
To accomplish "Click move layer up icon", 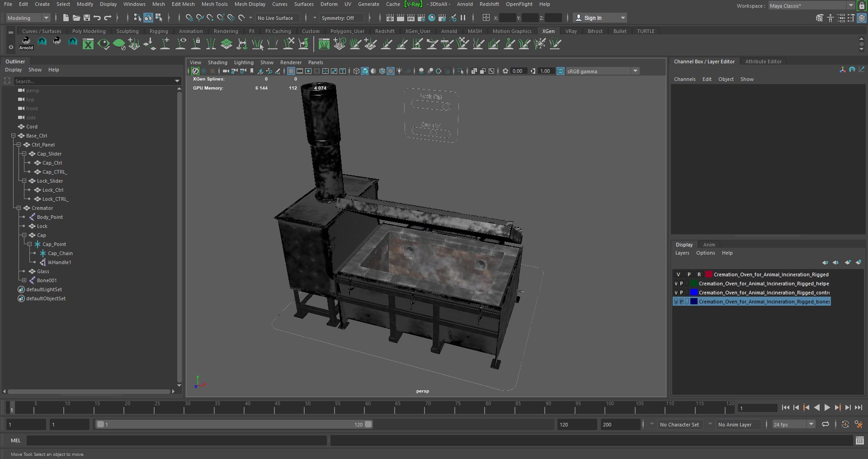I will click(x=825, y=262).
